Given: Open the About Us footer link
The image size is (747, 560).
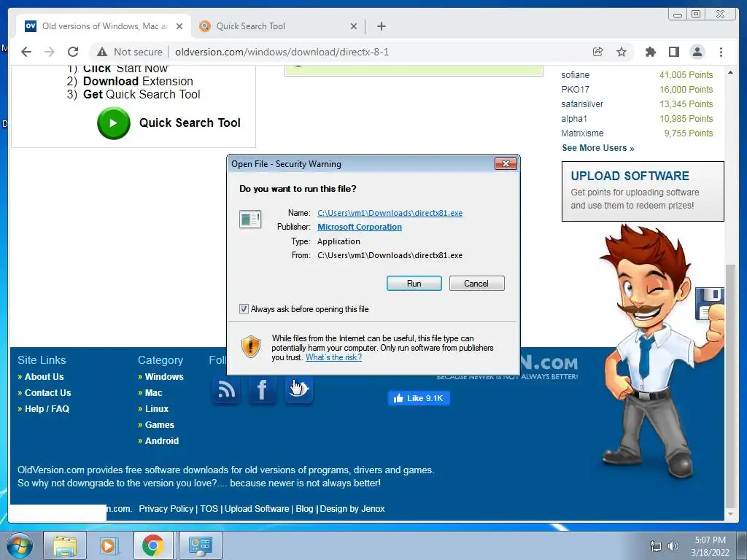Looking at the screenshot, I should [44, 377].
